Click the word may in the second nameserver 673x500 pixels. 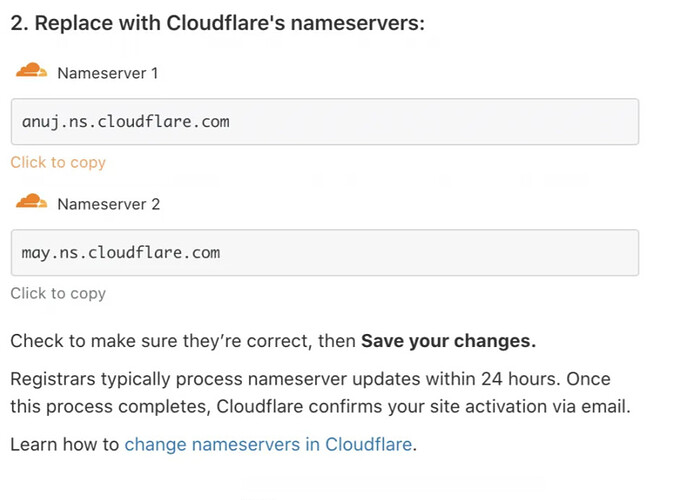click(x=35, y=253)
